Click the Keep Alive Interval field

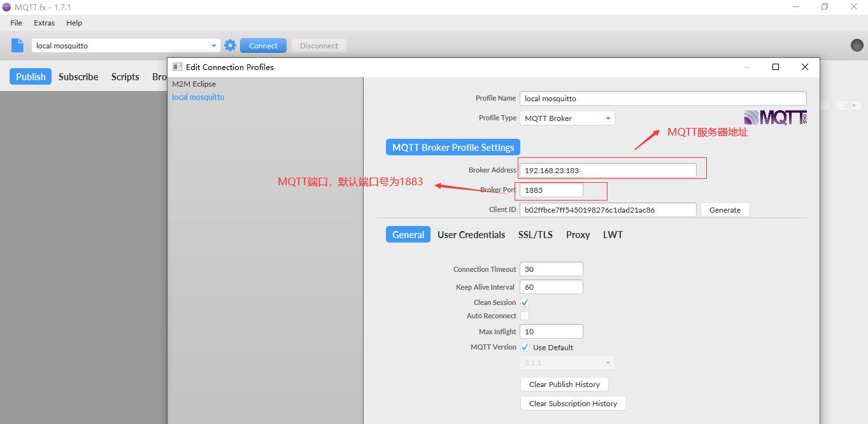[551, 287]
